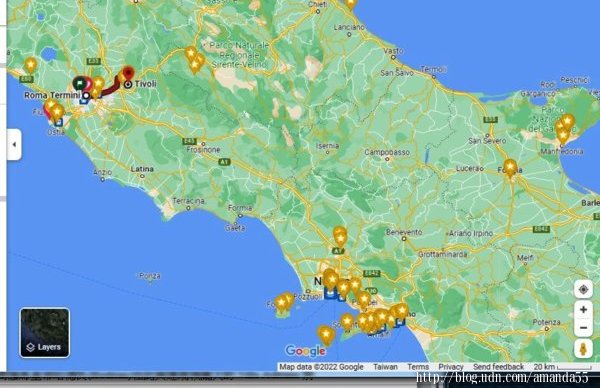Screen dimensions: 600x388
Task: Select the saved star marker on Foggia
Action: point(510,168)
